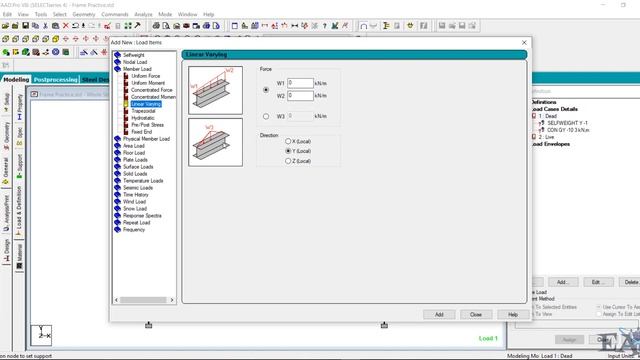Switch to the Modeling tab
Viewport: 640px width, 360px height.
(x=16, y=80)
